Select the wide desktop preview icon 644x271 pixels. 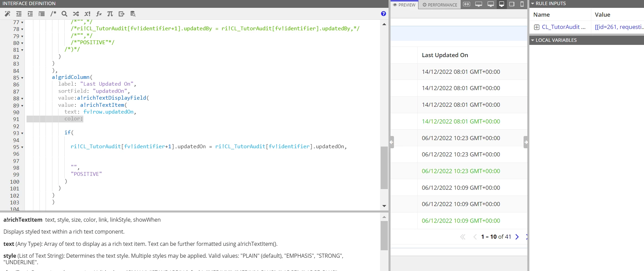click(479, 4)
